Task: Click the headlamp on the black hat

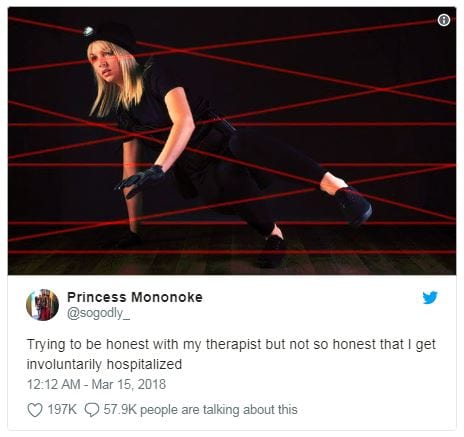Action: (x=88, y=31)
